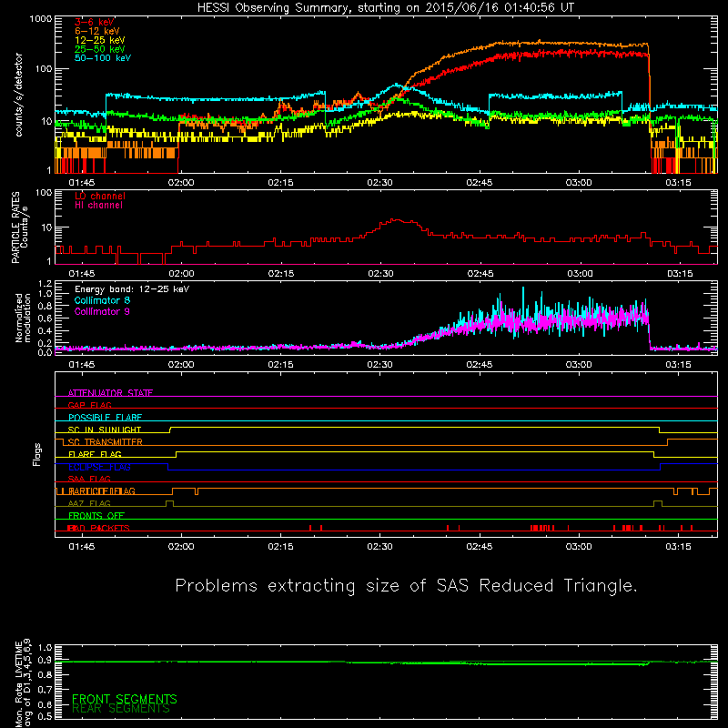
Task: Click the SC TRANSMITTER flag label
Action: (x=105, y=442)
